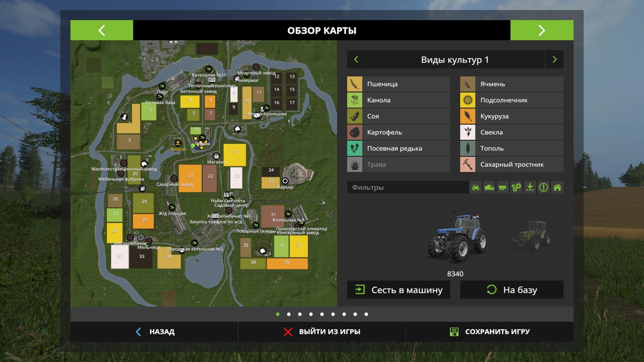
Task: Click Выйти из игры option
Action: tap(322, 331)
